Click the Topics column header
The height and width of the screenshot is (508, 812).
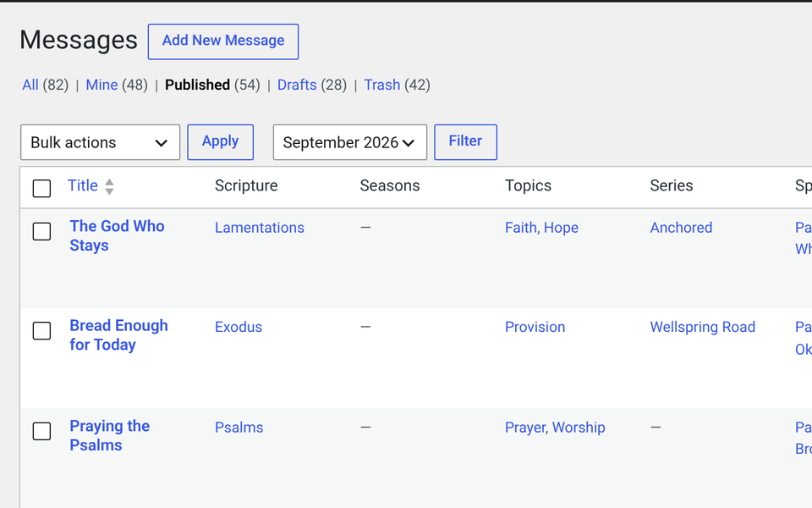[528, 185]
